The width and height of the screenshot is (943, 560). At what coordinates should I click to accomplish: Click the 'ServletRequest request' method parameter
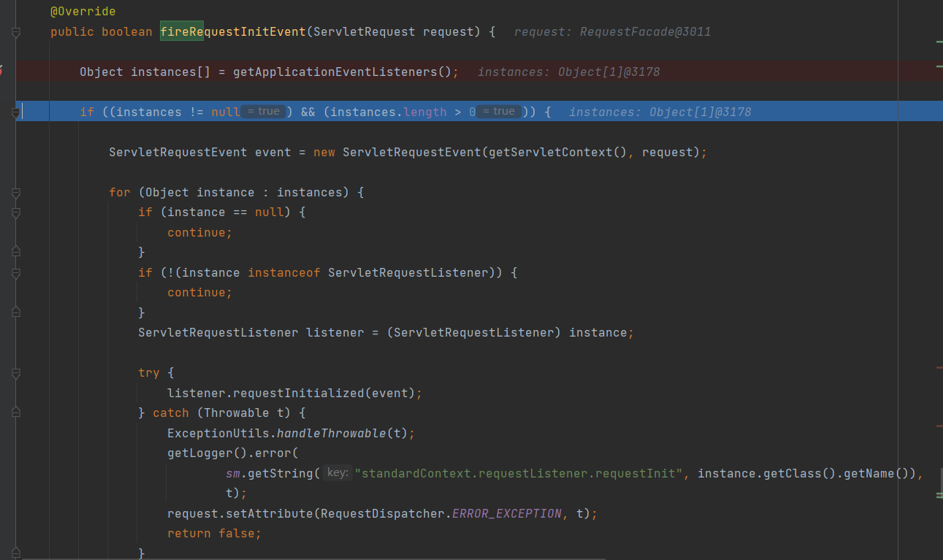[x=393, y=31]
